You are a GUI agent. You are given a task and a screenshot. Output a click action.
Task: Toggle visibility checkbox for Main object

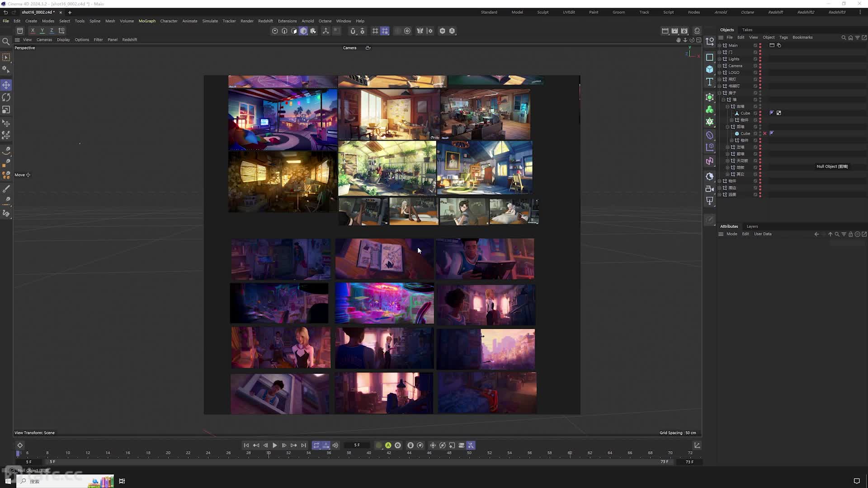click(x=755, y=45)
